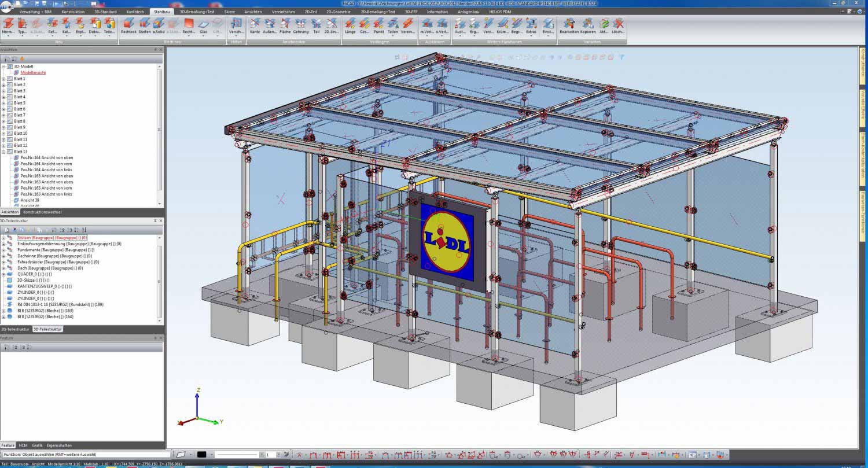Open the Verzinken function

pos(489,25)
